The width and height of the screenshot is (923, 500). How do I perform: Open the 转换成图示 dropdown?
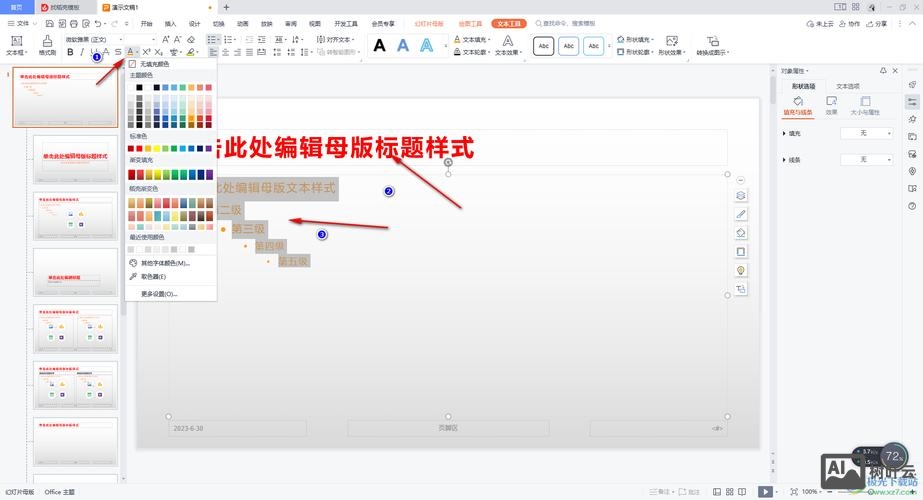tap(712, 45)
